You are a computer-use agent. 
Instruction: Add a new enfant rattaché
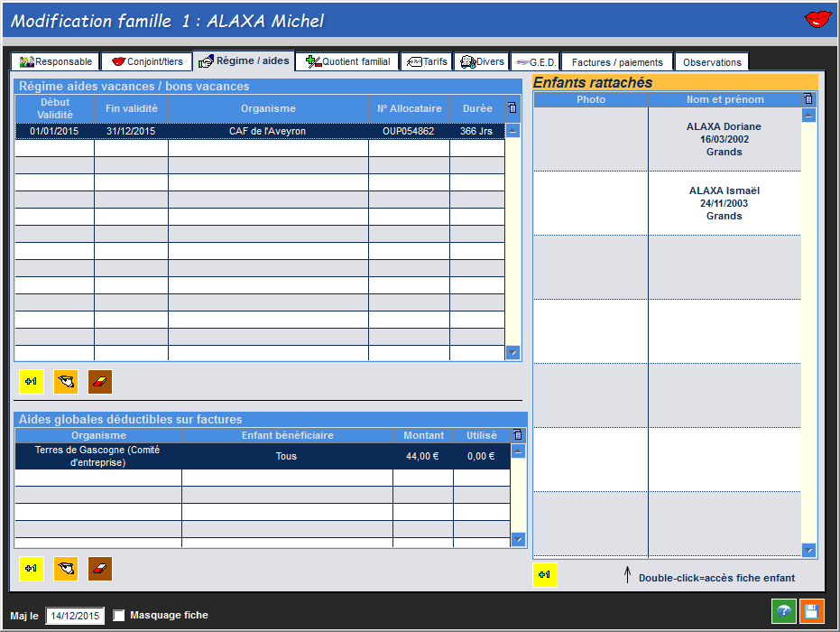(x=545, y=574)
